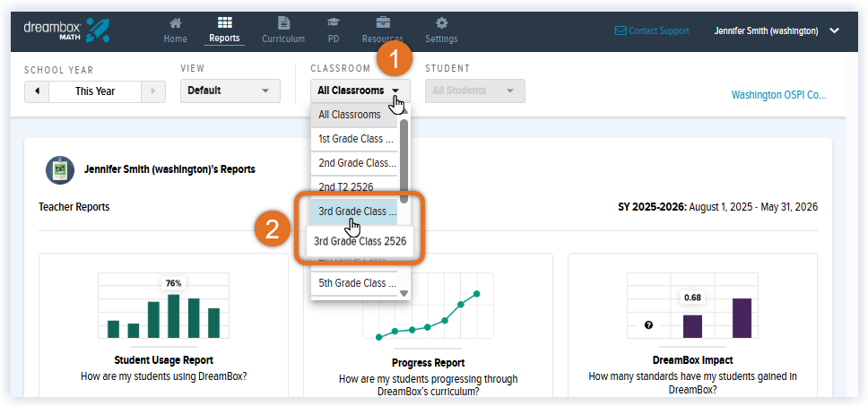
Task: Select All Classrooms option in list
Action: click(353, 115)
